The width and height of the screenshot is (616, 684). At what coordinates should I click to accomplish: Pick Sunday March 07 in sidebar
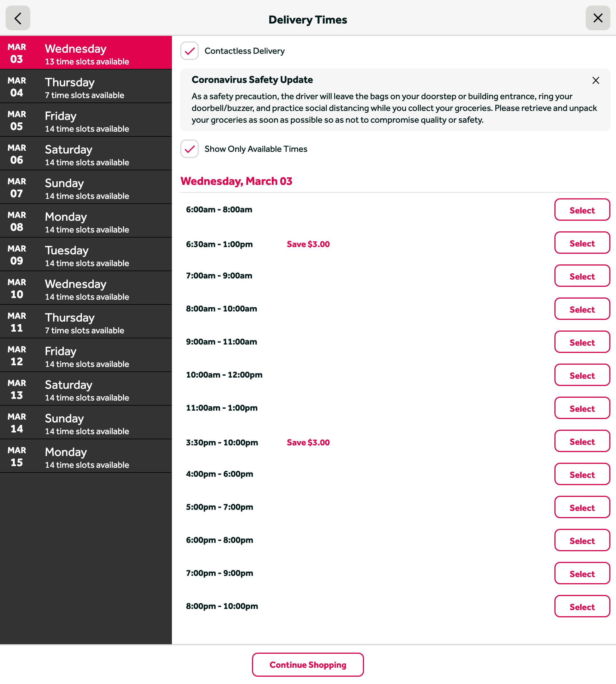pyautogui.click(x=86, y=187)
